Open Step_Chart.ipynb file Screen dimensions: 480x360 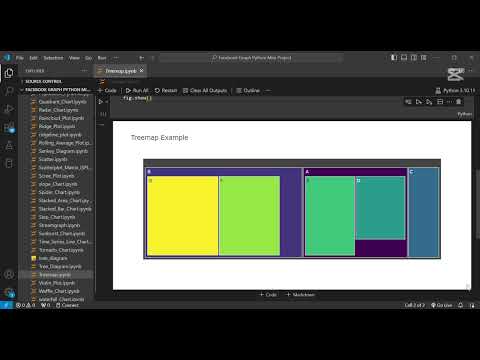coord(57,217)
